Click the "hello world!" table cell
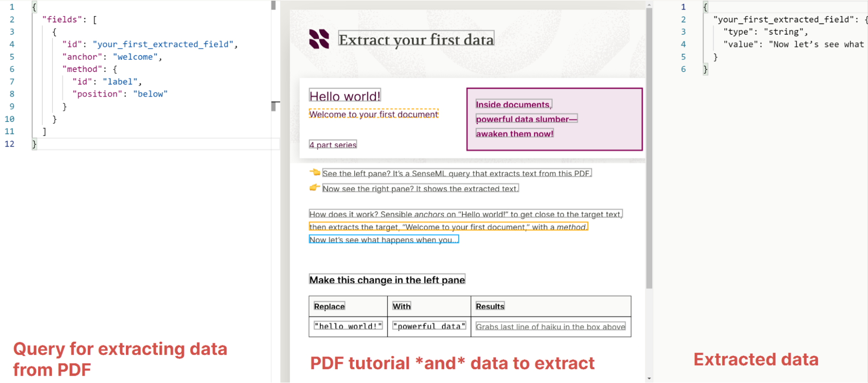The width and height of the screenshot is (868, 383). tap(348, 326)
